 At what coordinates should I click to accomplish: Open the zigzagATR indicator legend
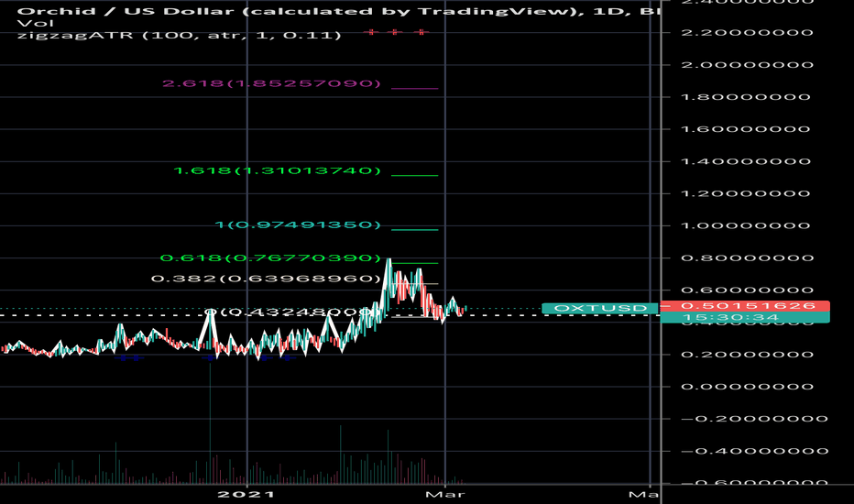click(x=180, y=36)
